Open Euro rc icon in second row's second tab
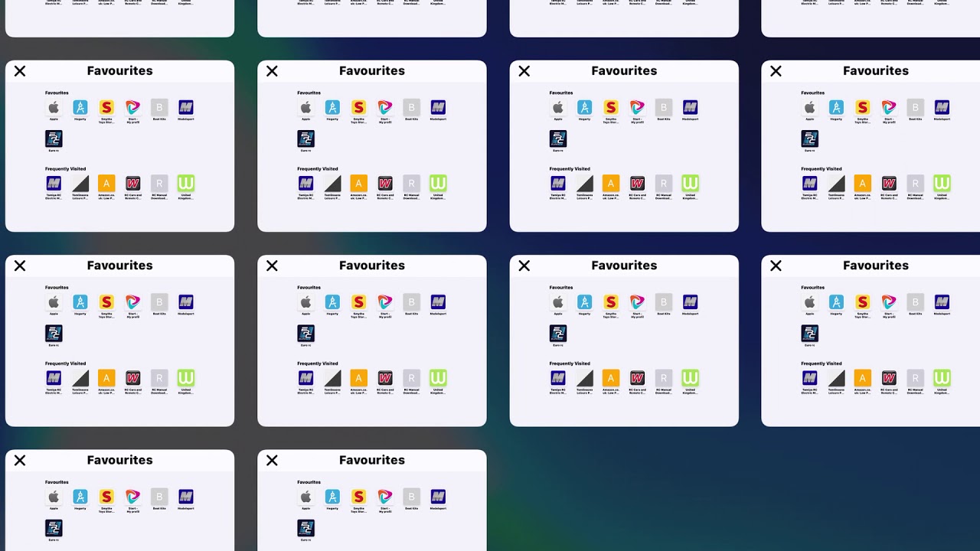 click(x=305, y=139)
